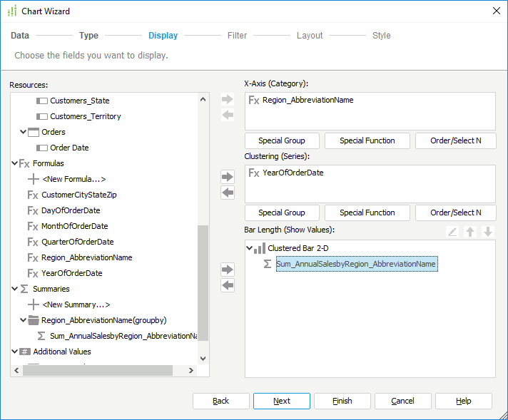Click the Clustered Bar 2-D chart icon
Viewport: 508px width, 420px height.
(260, 248)
